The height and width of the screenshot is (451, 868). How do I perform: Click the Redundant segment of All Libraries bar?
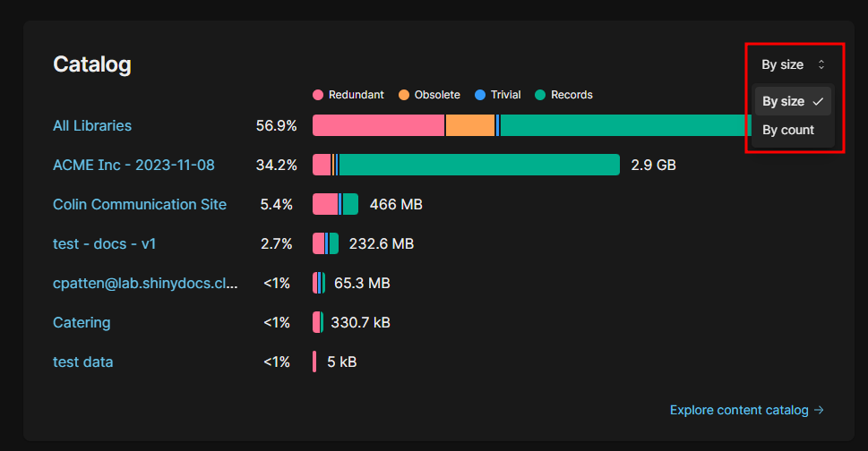click(378, 125)
